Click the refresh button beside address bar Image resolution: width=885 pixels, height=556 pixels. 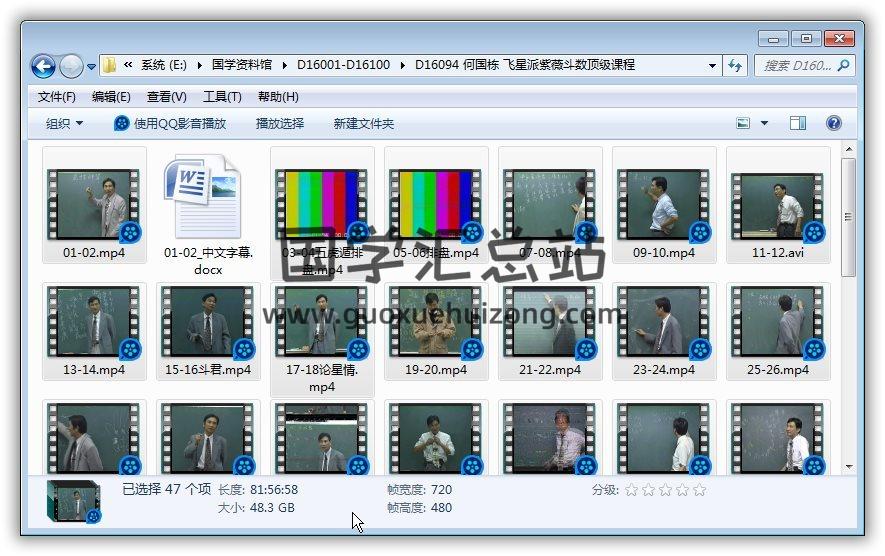736,66
